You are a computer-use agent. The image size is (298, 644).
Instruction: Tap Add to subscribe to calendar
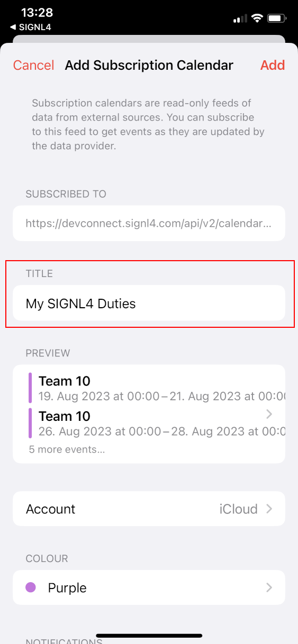point(273,65)
